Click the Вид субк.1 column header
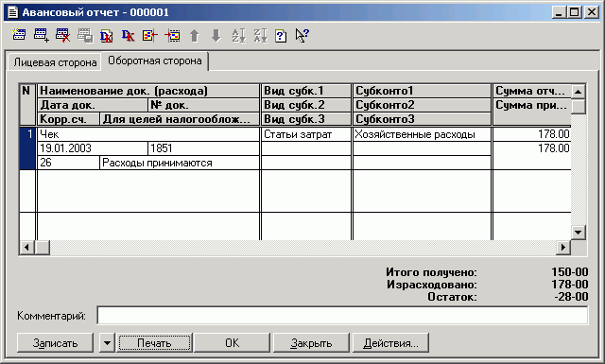605x364 pixels. click(x=306, y=91)
